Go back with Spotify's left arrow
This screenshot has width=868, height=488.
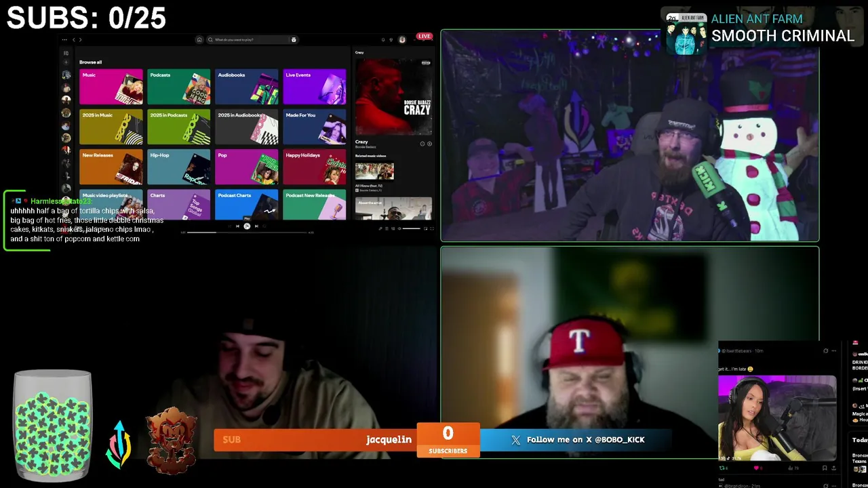point(74,40)
